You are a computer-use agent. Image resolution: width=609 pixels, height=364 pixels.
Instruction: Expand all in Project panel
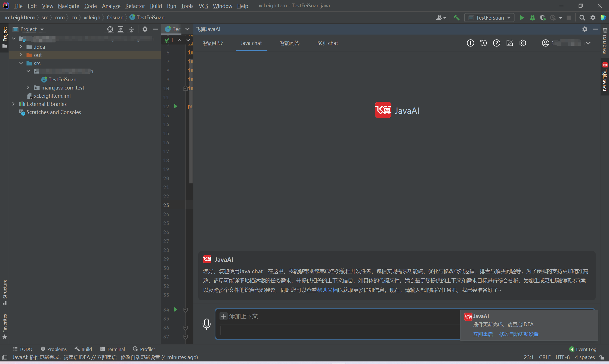pos(120,29)
